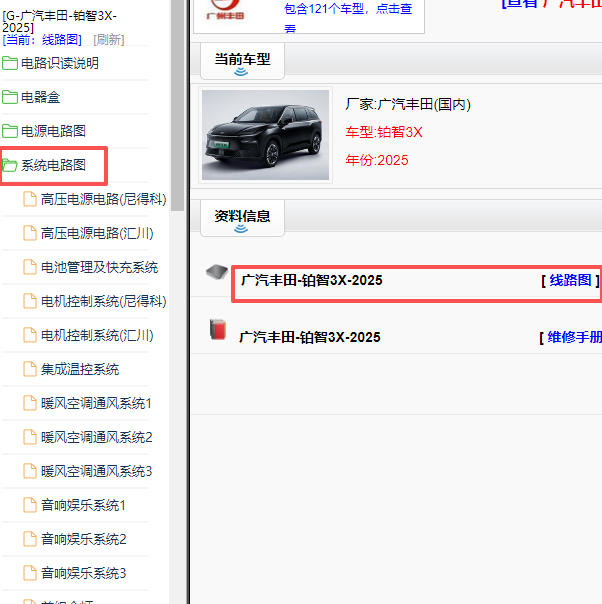Click the 厂家:广汽丰田(国内) text
602x604 pixels.
pos(408,104)
